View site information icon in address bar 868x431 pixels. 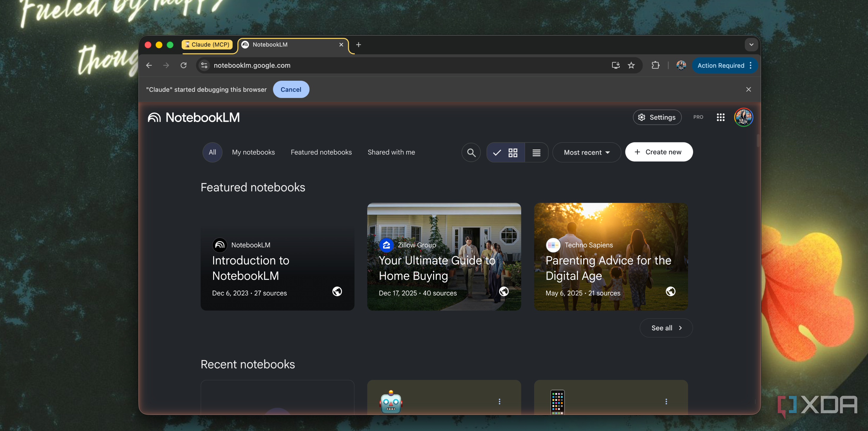(x=204, y=65)
